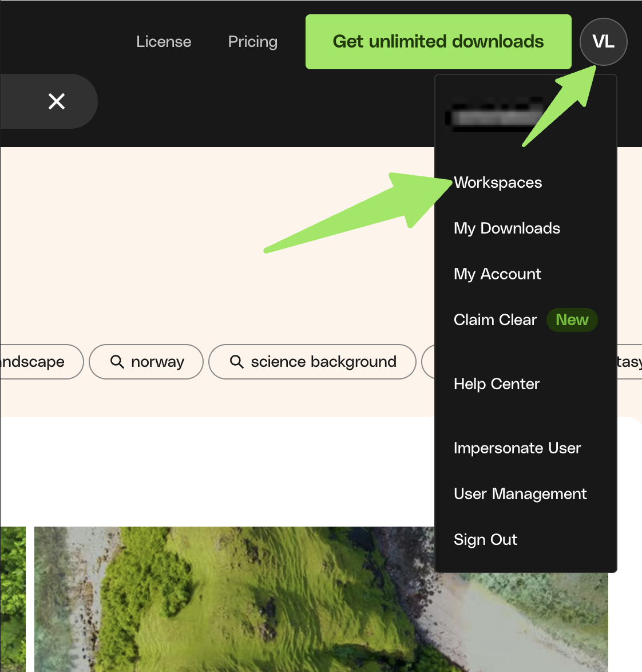Sign out of the account
Image resolution: width=642 pixels, height=672 pixels.
pos(485,539)
